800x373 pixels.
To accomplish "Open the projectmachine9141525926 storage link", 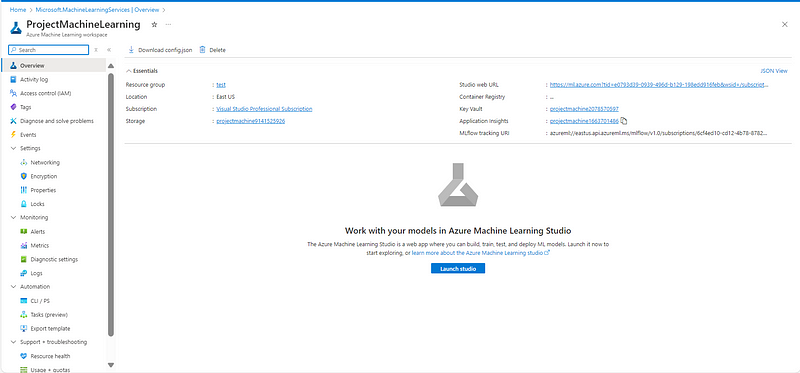I will coord(251,121).
